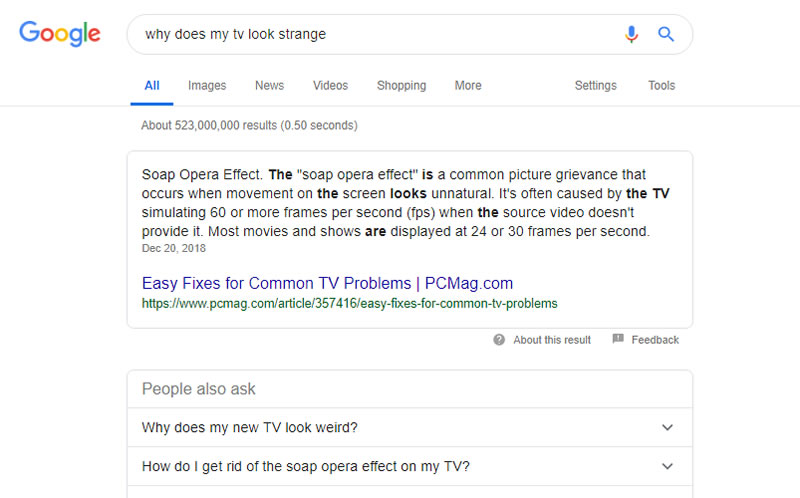Click inside the search query input field
The image size is (800, 498).
pos(372,34)
